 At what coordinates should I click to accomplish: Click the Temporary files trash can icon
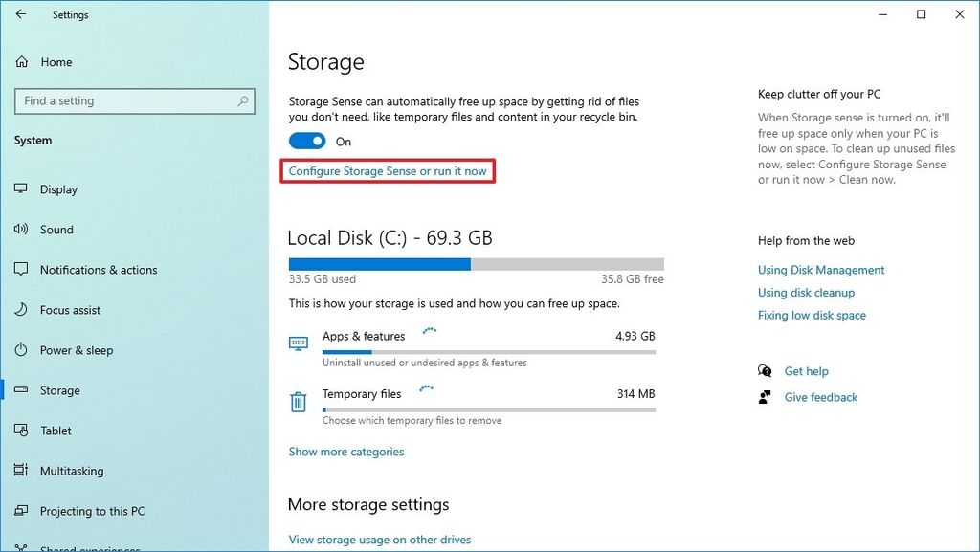[x=298, y=402]
